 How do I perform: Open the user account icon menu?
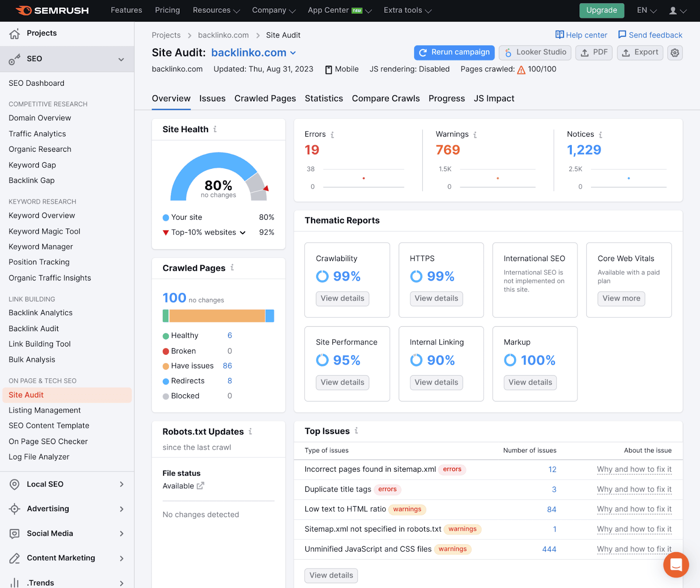[678, 10]
